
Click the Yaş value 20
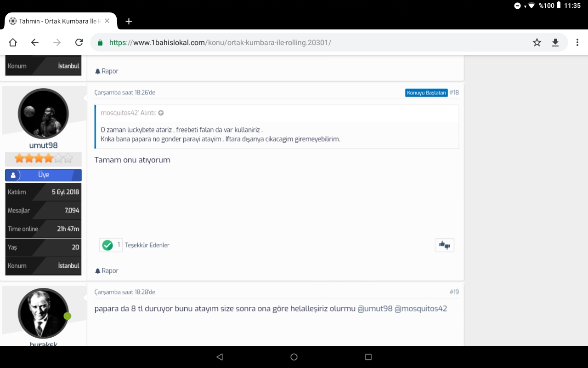pos(75,247)
